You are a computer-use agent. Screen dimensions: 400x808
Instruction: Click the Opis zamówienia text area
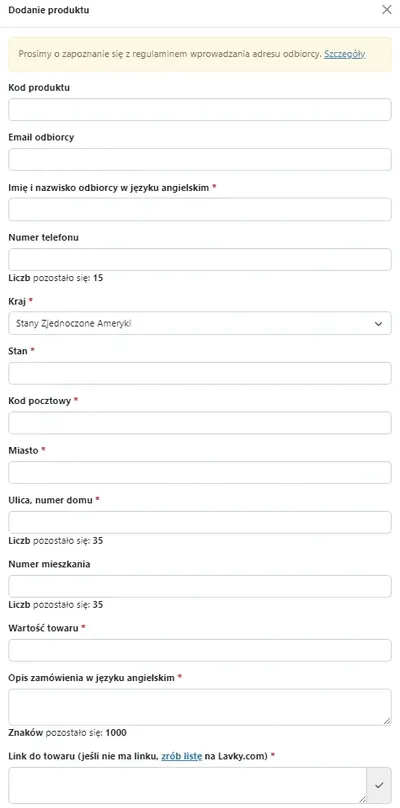click(200, 708)
